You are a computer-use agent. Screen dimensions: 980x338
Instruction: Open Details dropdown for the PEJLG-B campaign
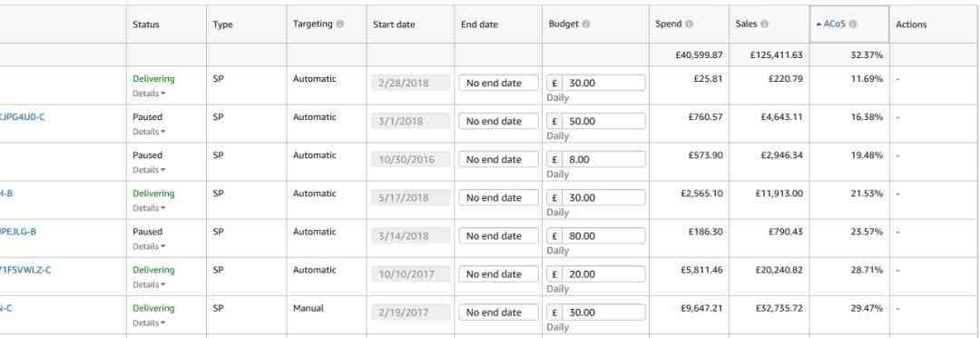tap(149, 246)
